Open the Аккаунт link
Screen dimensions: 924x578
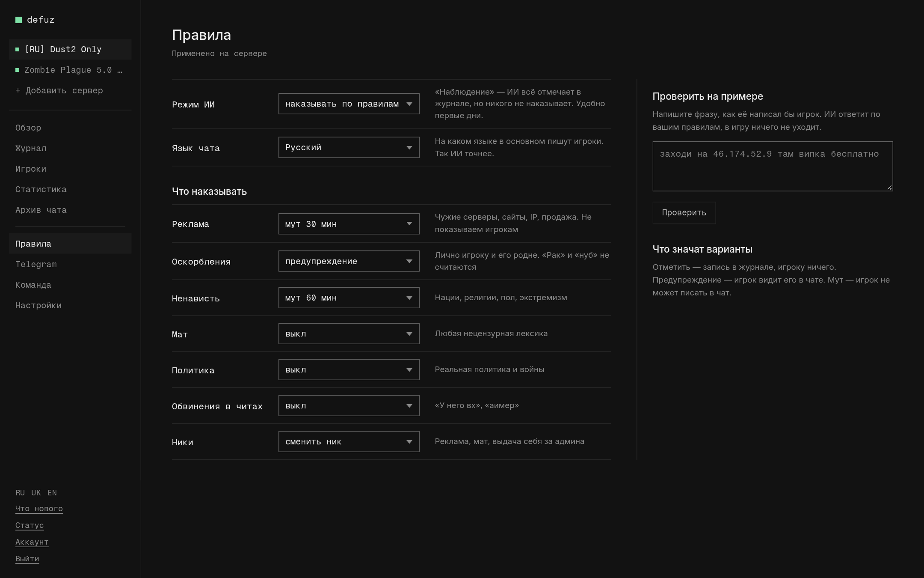pos(32,542)
